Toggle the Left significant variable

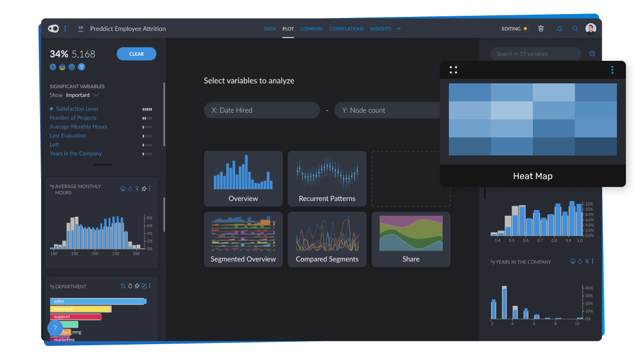(x=54, y=144)
